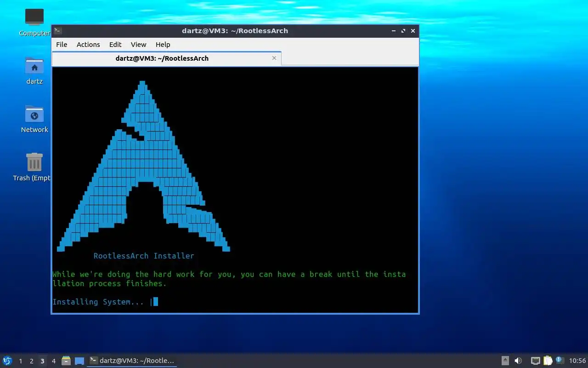
Task: Switch to workspace 2
Action: coord(31,361)
